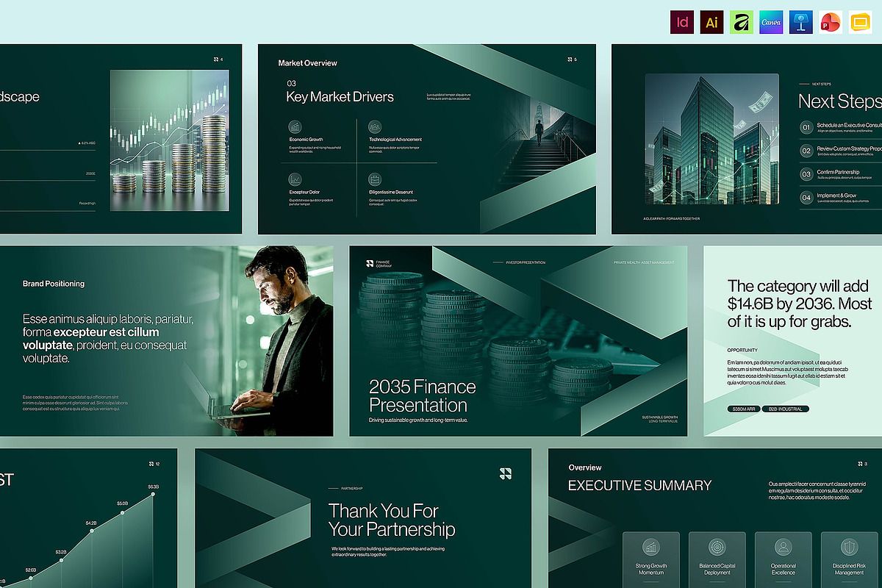Screen dimensions: 882x588
Task: Click the 'Confirm Partnership' step text
Action: [x=838, y=172]
